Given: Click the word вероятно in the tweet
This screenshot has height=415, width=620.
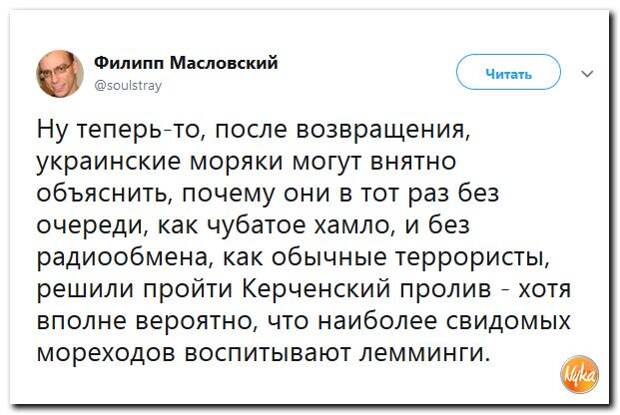Looking at the screenshot, I should click(x=197, y=322).
